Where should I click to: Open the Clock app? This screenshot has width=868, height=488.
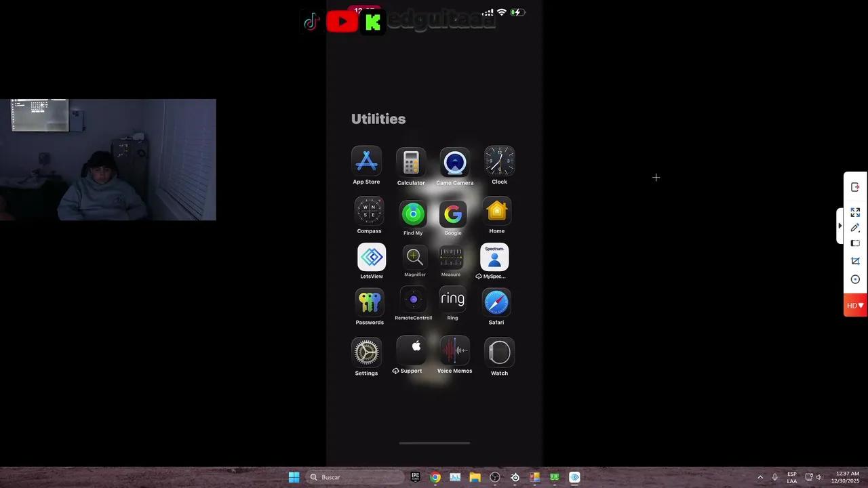click(499, 161)
